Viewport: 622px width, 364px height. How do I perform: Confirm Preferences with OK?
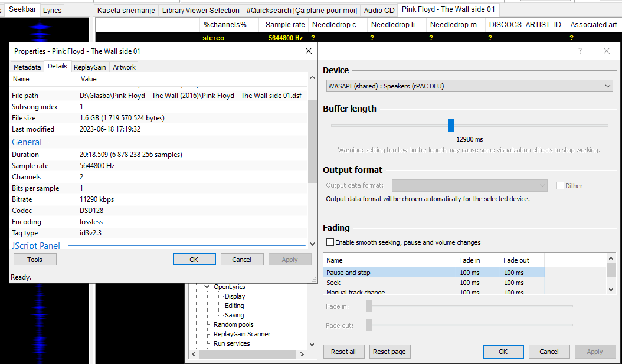(503, 351)
